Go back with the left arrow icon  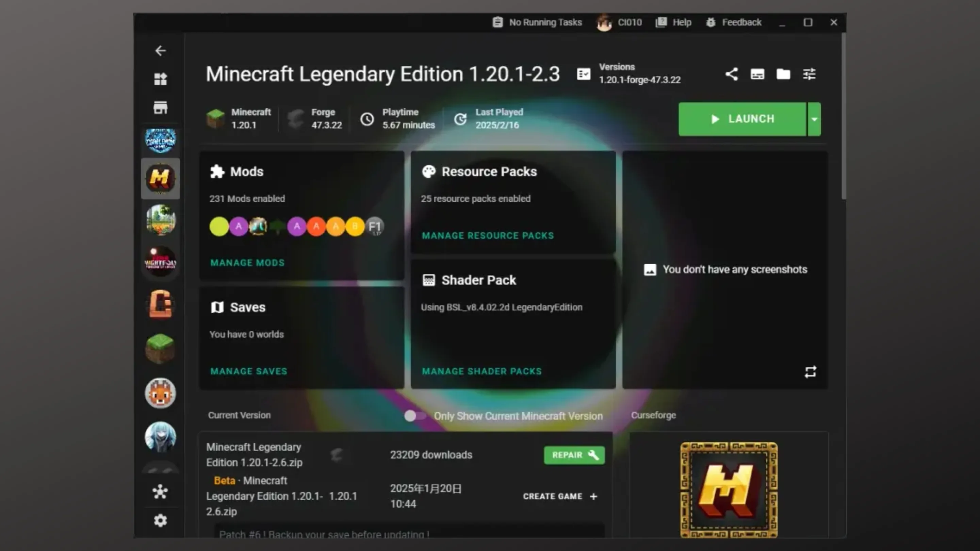point(160,51)
